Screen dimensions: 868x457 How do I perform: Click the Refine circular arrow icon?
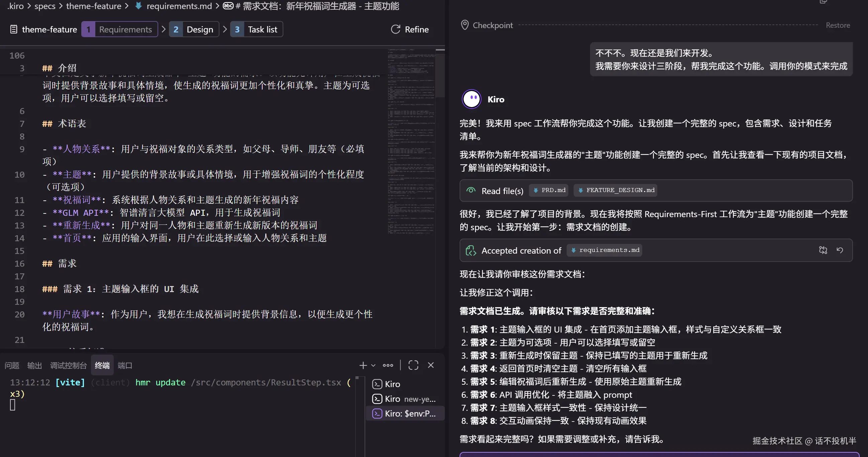pyautogui.click(x=395, y=29)
